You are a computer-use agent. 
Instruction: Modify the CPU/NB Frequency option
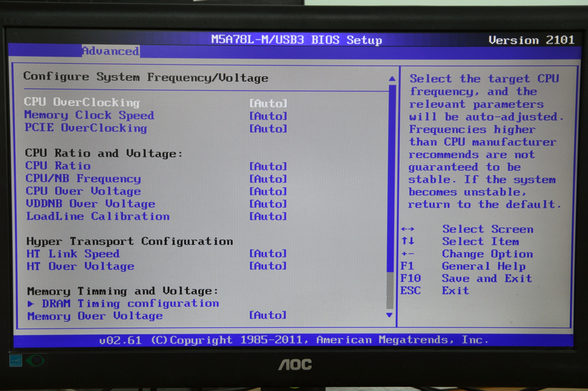tap(83, 179)
